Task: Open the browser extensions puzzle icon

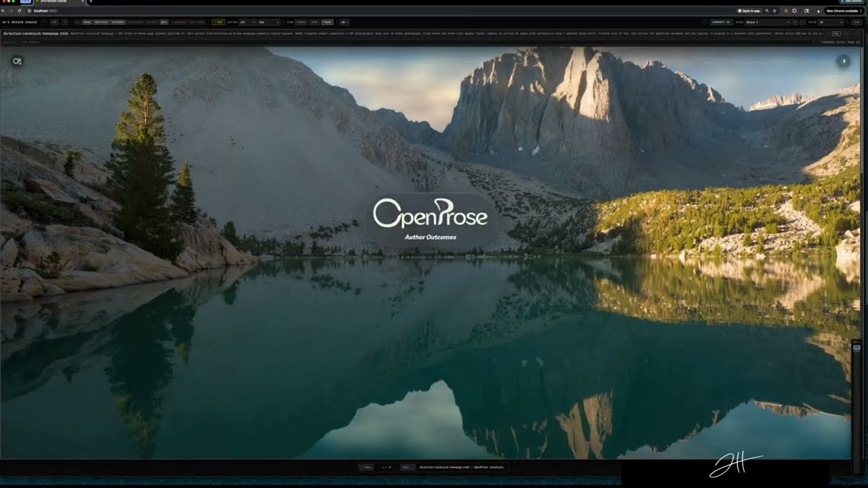Action: [x=794, y=11]
